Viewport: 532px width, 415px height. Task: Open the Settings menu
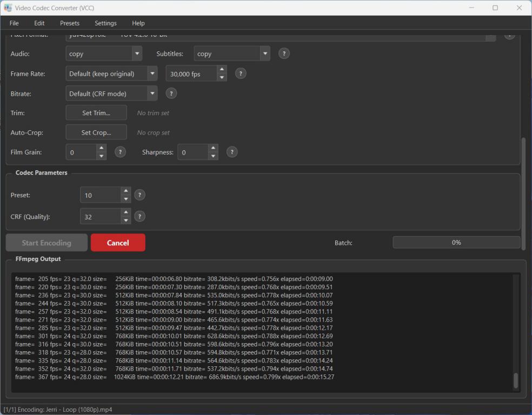coord(105,23)
